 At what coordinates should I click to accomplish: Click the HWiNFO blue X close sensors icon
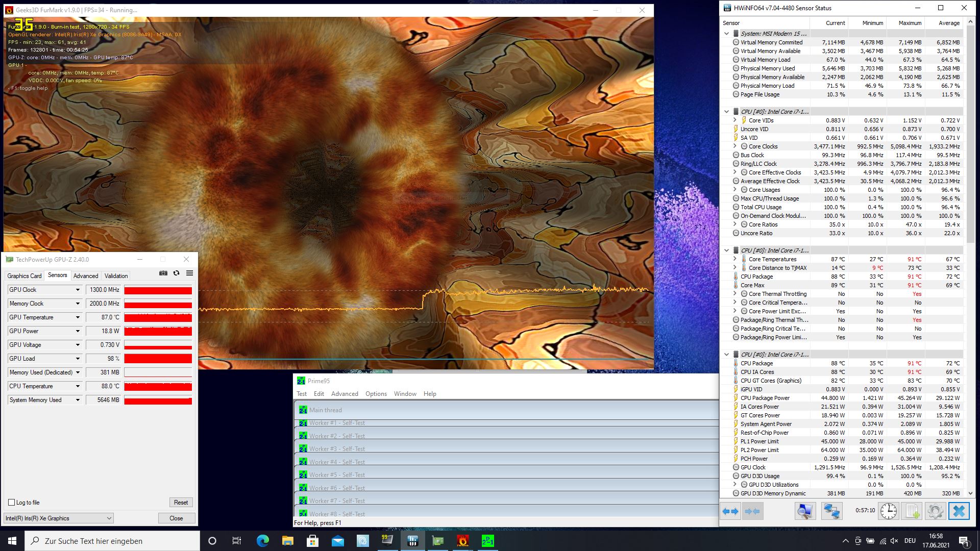click(959, 511)
